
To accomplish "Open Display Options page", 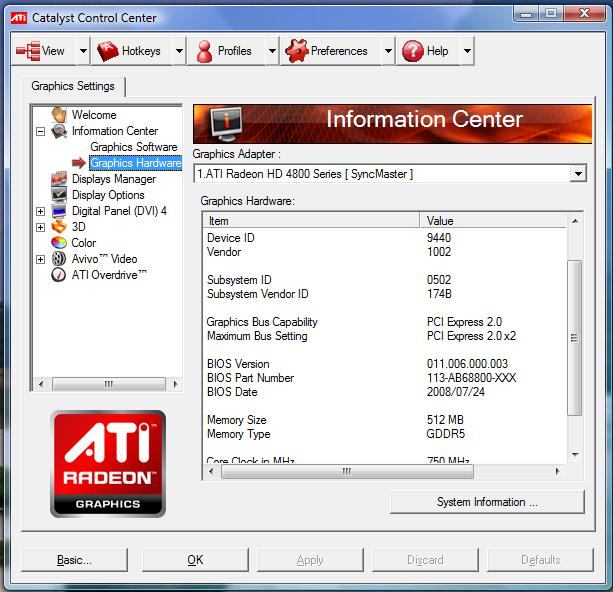I will [x=108, y=195].
